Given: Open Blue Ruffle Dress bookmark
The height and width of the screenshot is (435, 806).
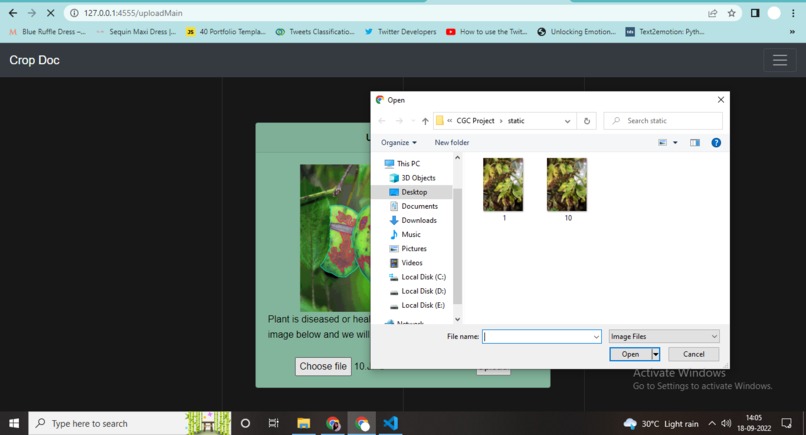Looking at the screenshot, I should (x=48, y=32).
